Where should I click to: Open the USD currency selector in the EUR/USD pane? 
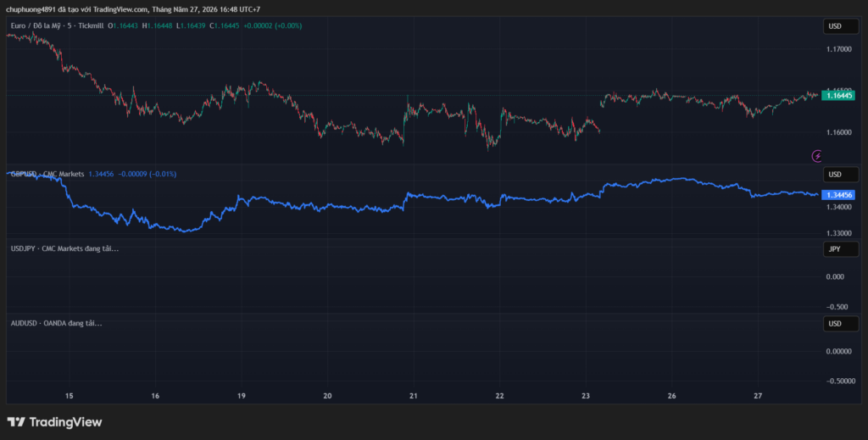[840, 26]
